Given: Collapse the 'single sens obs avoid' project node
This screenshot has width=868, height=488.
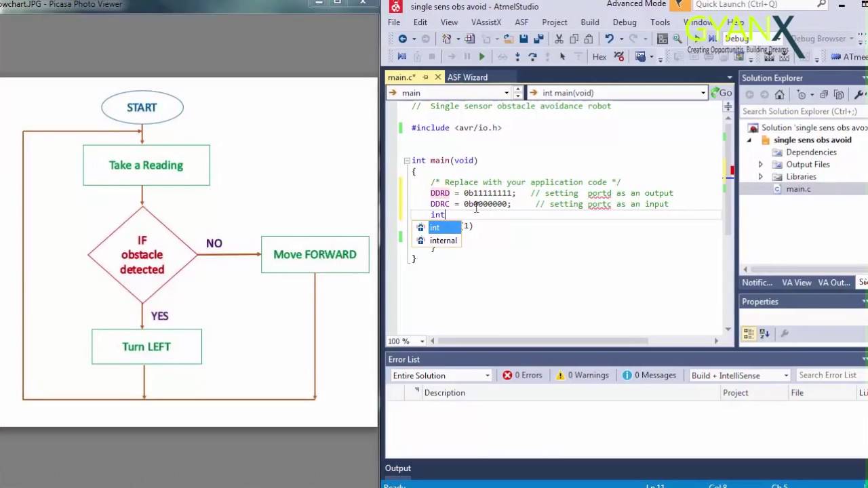Looking at the screenshot, I should (x=749, y=140).
